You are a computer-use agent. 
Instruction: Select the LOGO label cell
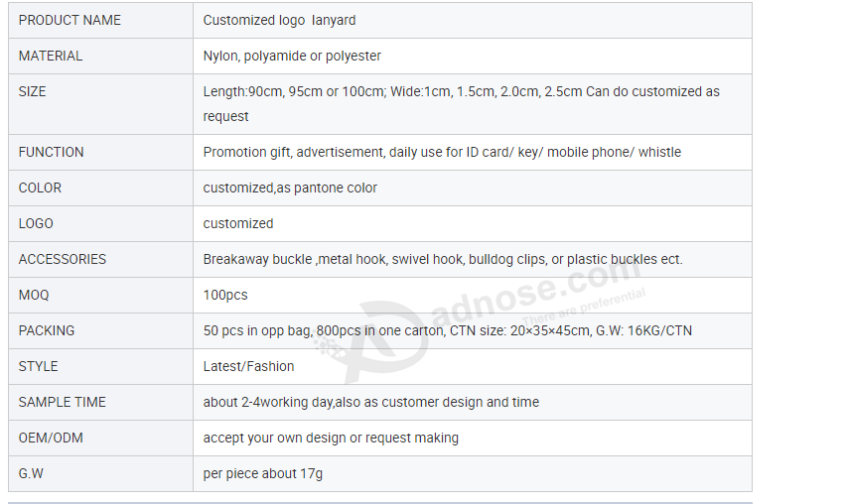click(x=36, y=223)
